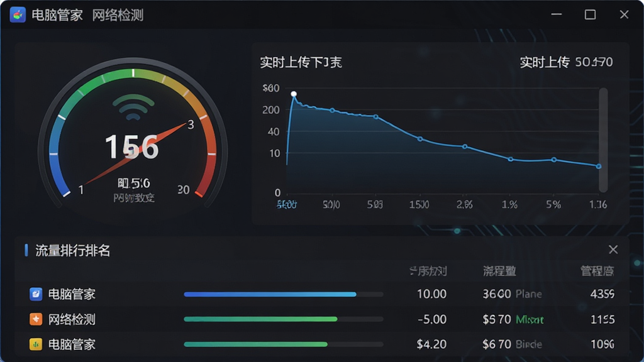Screen dimensions: 644x362
Task: Click the peak data point on the chart
Action: pos(294,94)
